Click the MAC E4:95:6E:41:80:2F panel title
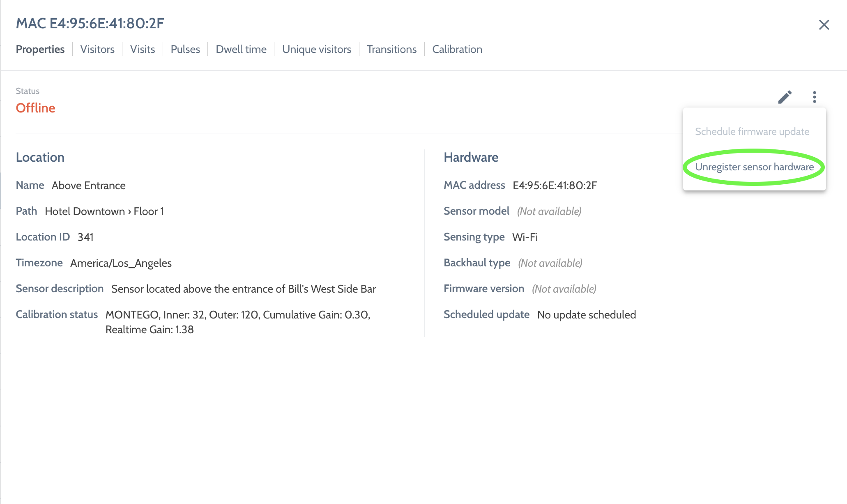Screen dimensions: 847x504 pyautogui.click(x=90, y=23)
